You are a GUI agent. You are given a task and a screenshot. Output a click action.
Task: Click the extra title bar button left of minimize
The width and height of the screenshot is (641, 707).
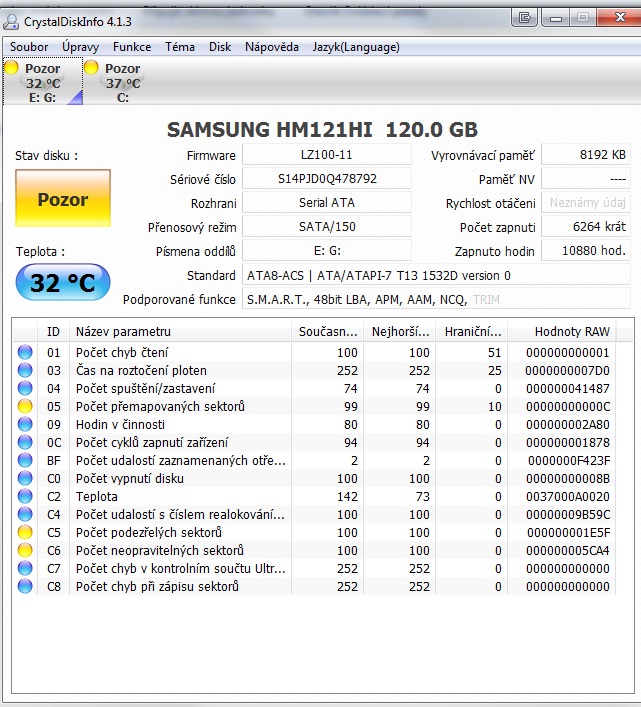coord(524,17)
